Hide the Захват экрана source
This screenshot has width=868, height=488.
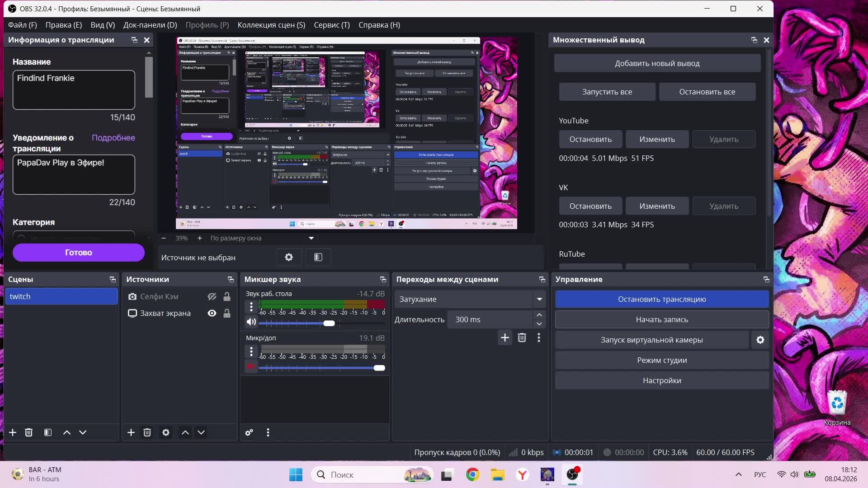(212, 313)
